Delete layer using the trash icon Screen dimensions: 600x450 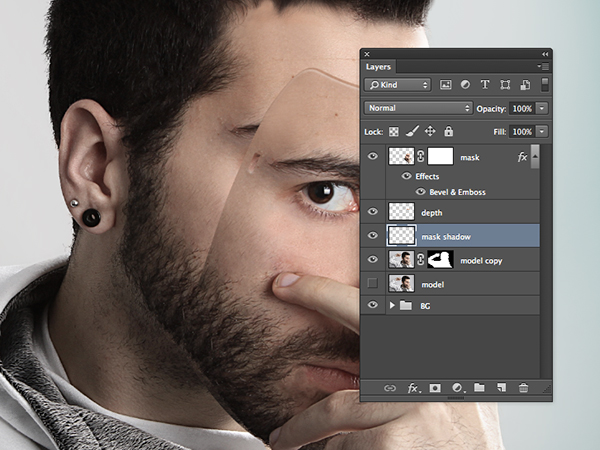[x=523, y=387]
